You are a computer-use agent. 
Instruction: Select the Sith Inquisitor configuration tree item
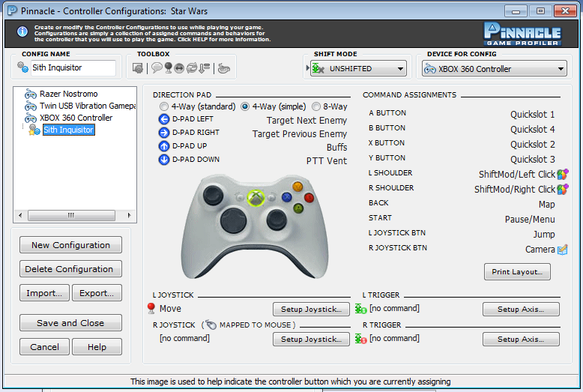click(69, 130)
